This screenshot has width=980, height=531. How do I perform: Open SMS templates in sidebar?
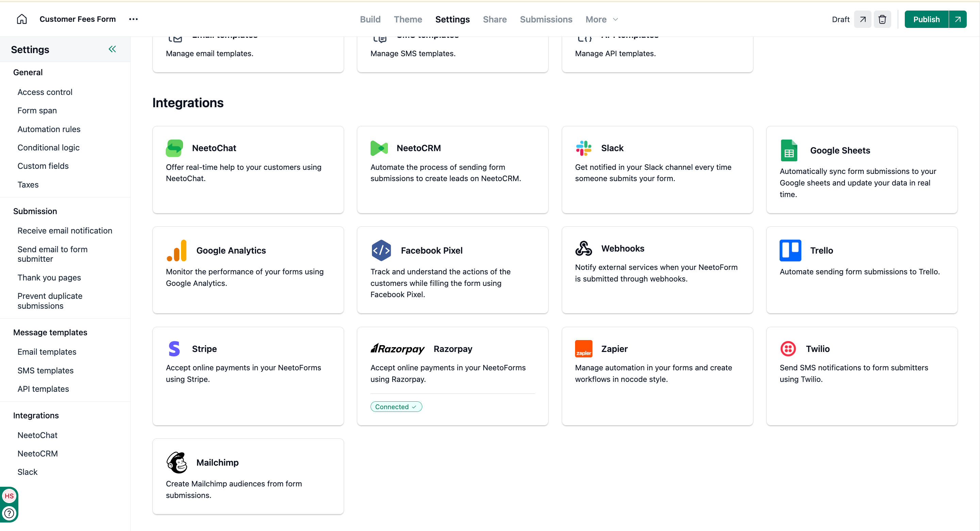pos(45,370)
